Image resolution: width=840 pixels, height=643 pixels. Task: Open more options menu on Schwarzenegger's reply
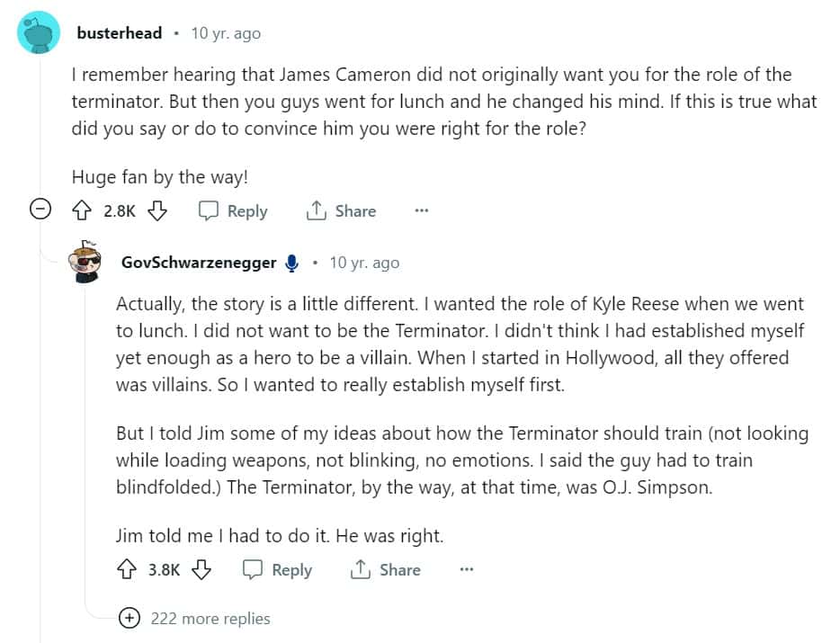coord(467,569)
